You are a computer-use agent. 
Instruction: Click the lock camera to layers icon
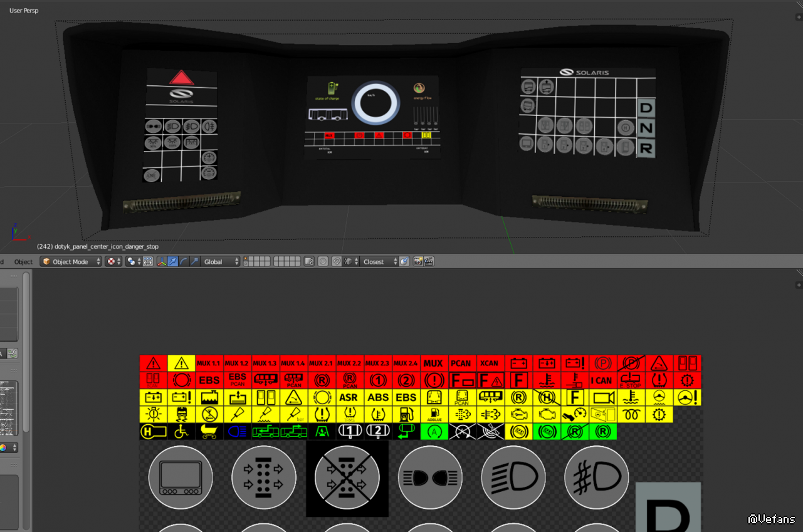pyautogui.click(x=309, y=262)
